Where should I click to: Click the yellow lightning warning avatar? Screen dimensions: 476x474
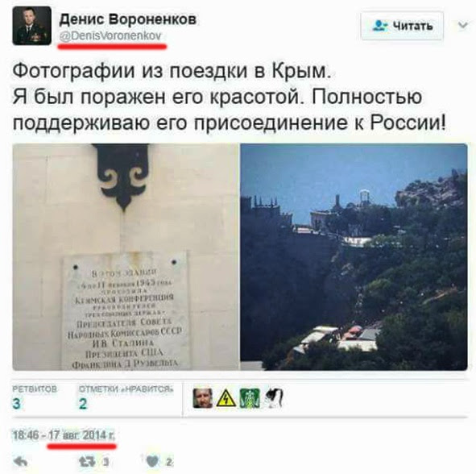pos(226,397)
